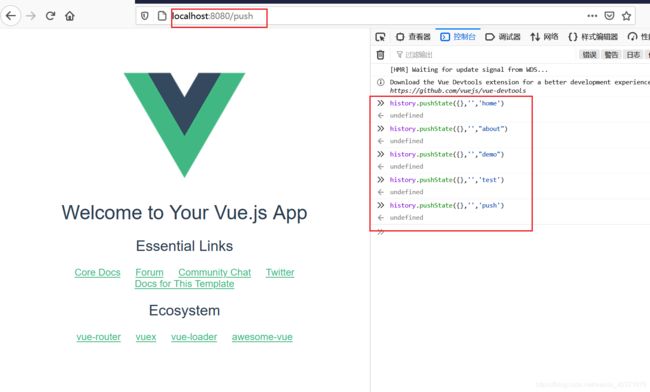Click the info icon beside the Vue Devtools message
This screenshot has height=392, width=650.
381,82
